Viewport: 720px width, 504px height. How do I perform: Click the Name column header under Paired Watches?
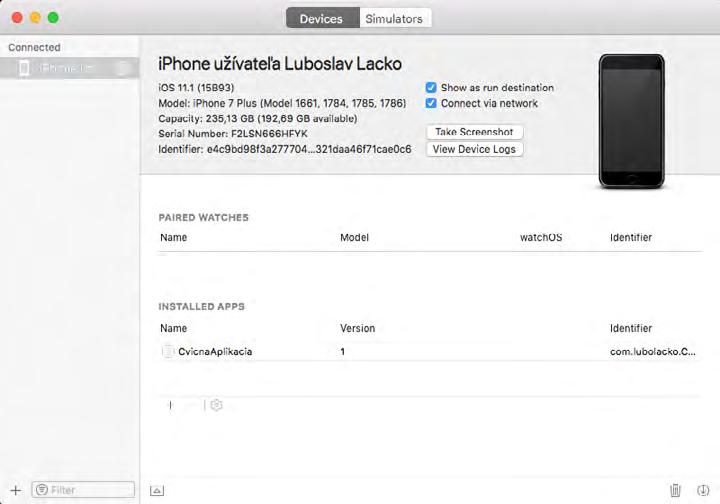[x=174, y=238]
